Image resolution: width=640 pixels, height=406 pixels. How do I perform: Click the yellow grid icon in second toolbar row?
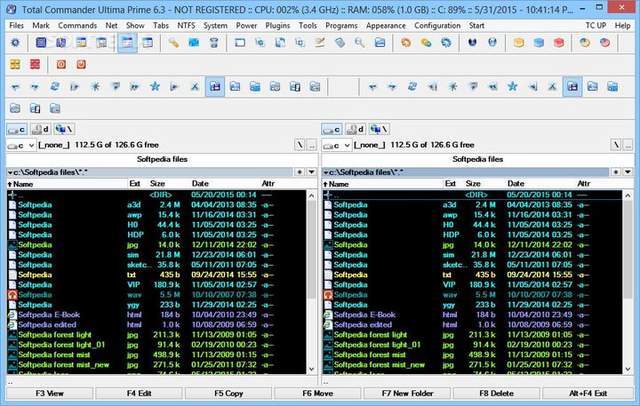[15, 64]
